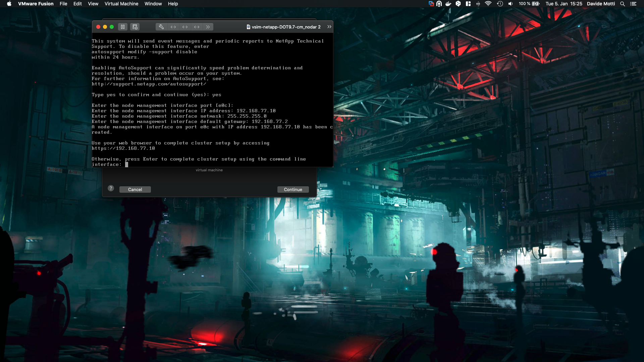Click the snapshot manager icon in toolbar
The height and width of the screenshot is (362, 644).
click(135, 27)
